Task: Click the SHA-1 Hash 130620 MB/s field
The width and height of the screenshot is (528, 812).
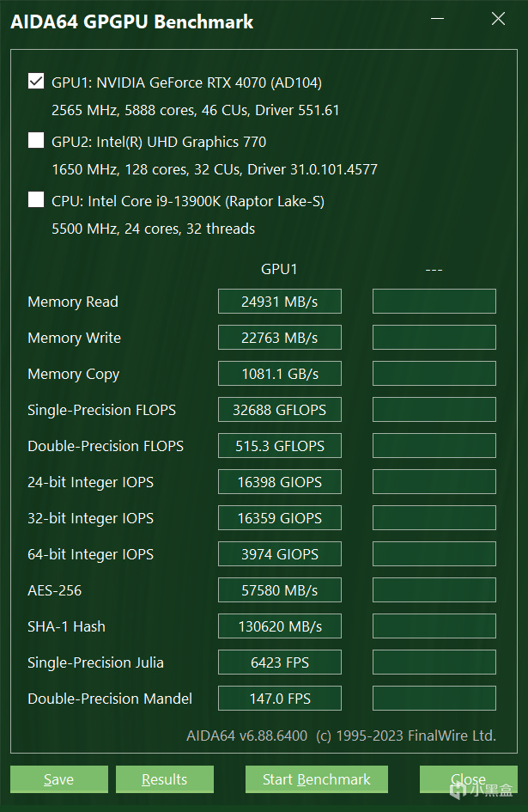Action: point(279,626)
